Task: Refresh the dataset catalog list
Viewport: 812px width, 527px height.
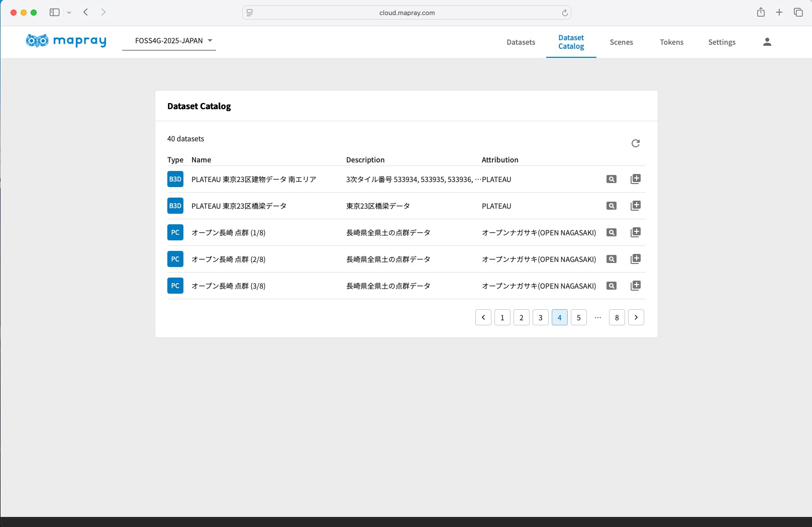Action: (x=635, y=143)
